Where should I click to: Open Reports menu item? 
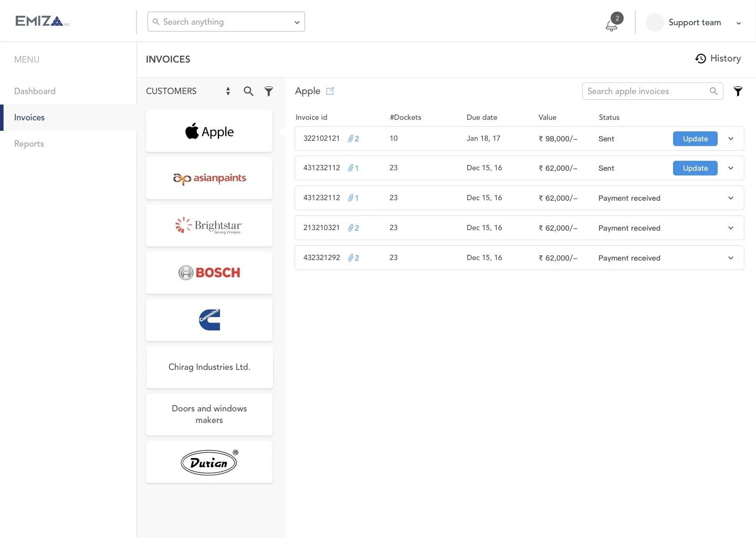pyautogui.click(x=29, y=144)
